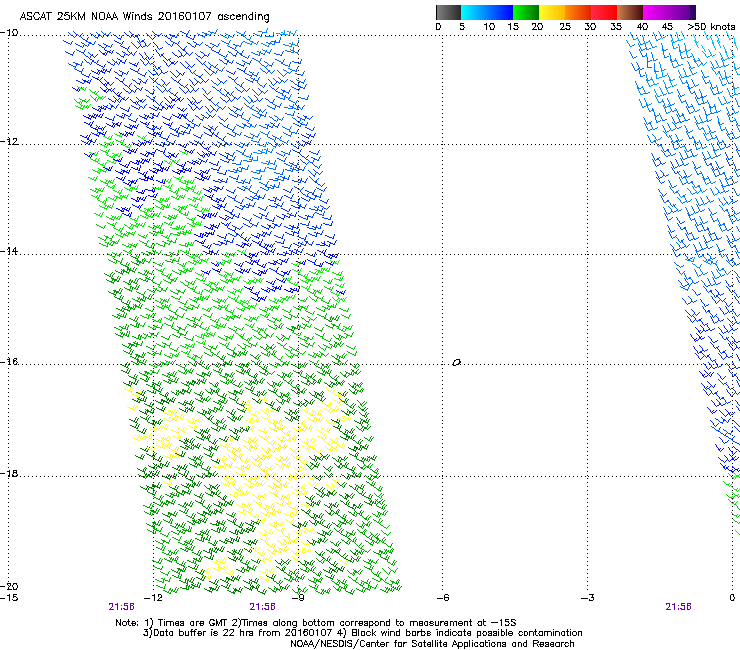Click the red 30-35 knots legend swatch

click(x=603, y=12)
